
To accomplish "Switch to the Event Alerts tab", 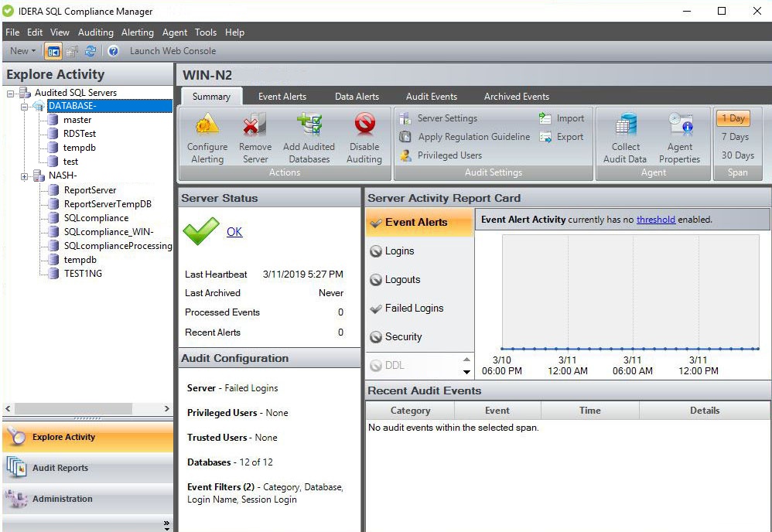I will [x=282, y=97].
